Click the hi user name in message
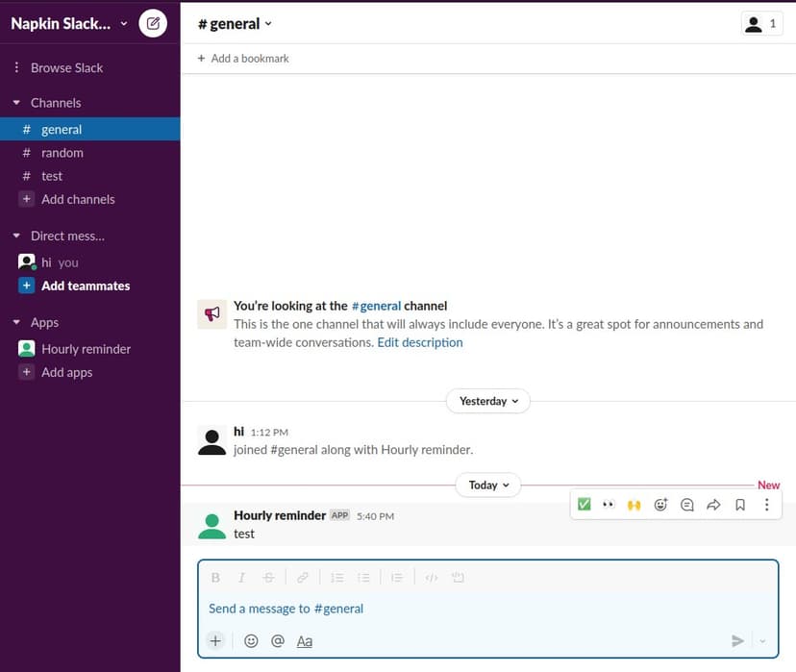 coord(238,432)
